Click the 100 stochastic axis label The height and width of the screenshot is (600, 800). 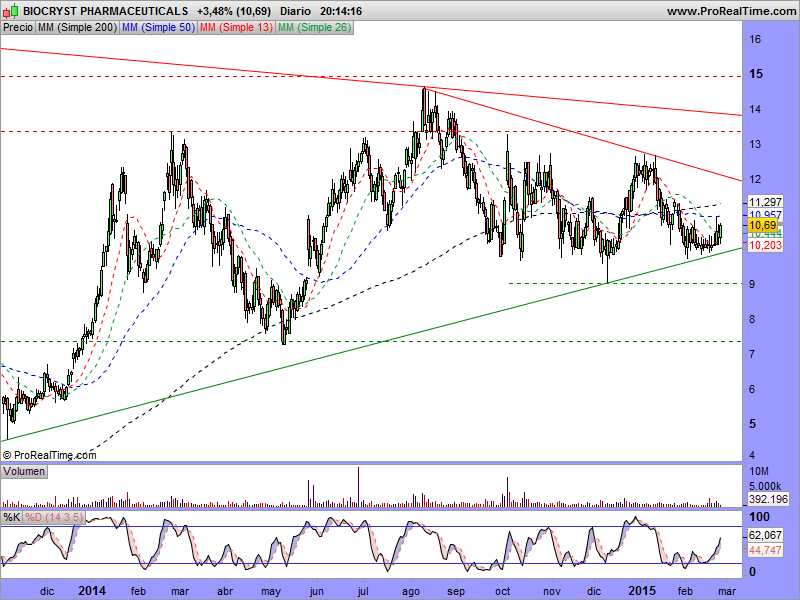759,517
